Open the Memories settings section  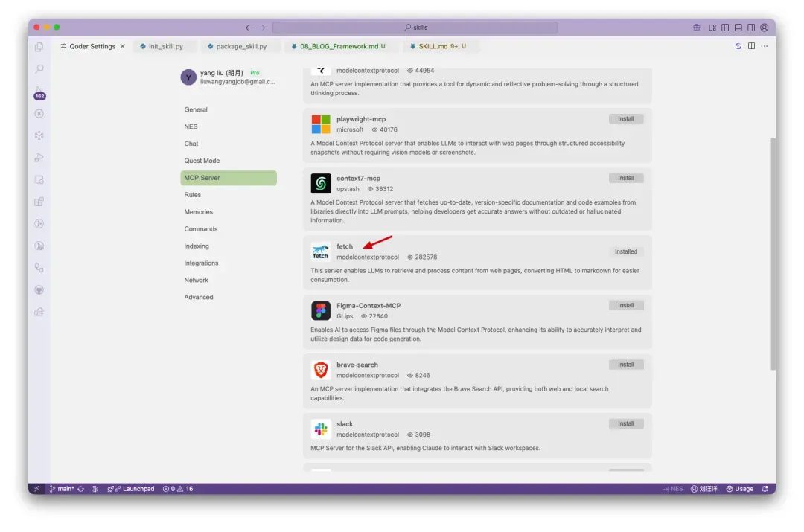229,212
